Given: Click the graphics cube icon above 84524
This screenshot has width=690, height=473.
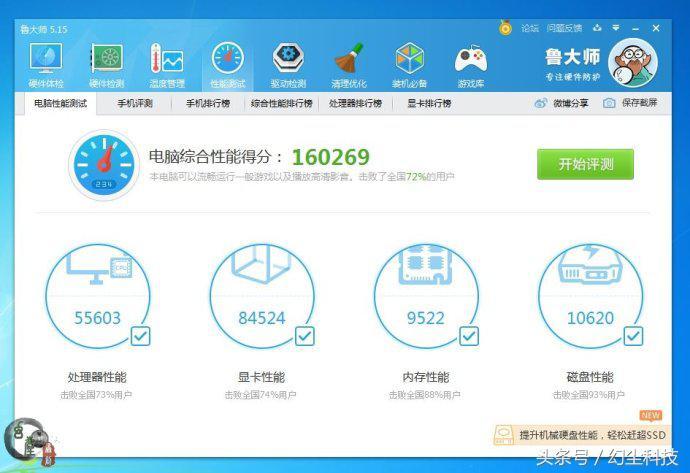Looking at the screenshot, I should pyautogui.click(x=261, y=264).
